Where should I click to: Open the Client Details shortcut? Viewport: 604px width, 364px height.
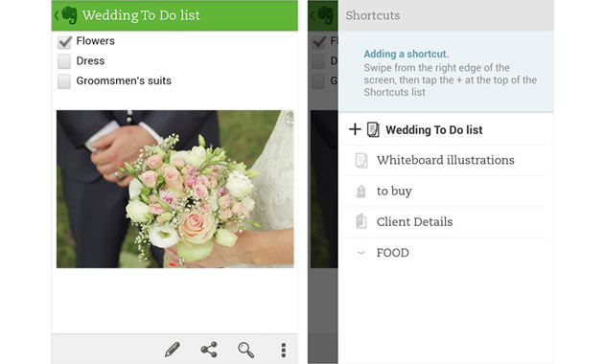[446, 222]
